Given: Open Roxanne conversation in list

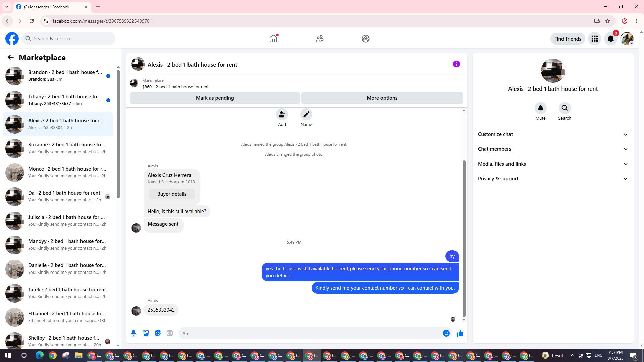Looking at the screenshot, I should 58,148.
